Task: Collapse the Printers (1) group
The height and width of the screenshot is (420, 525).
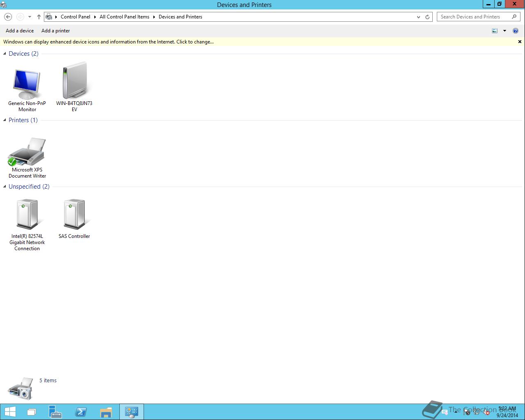Action: pyautogui.click(x=5, y=120)
